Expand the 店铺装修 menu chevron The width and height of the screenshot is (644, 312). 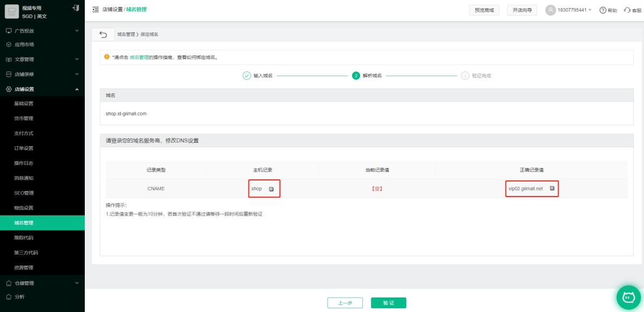77,74
